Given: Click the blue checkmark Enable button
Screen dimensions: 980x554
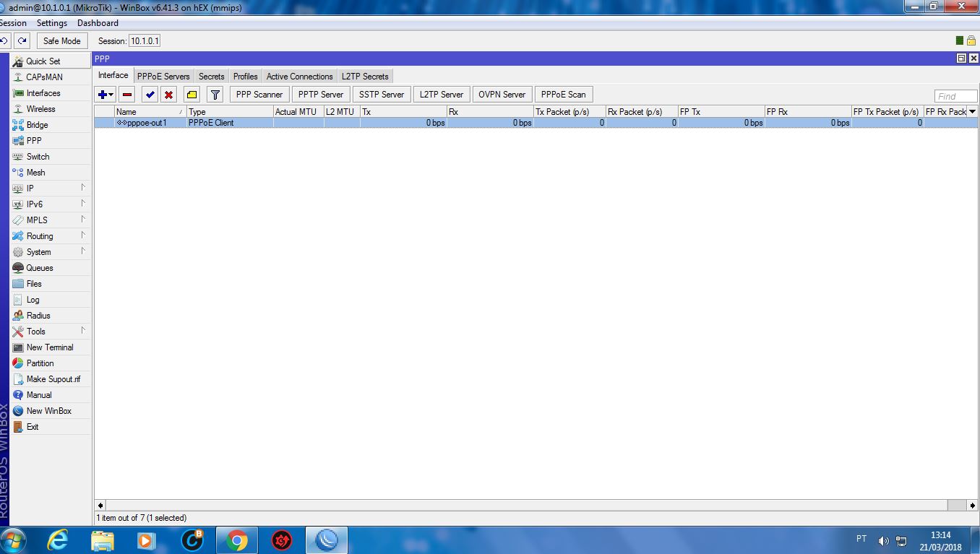Looking at the screenshot, I should [x=150, y=95].
